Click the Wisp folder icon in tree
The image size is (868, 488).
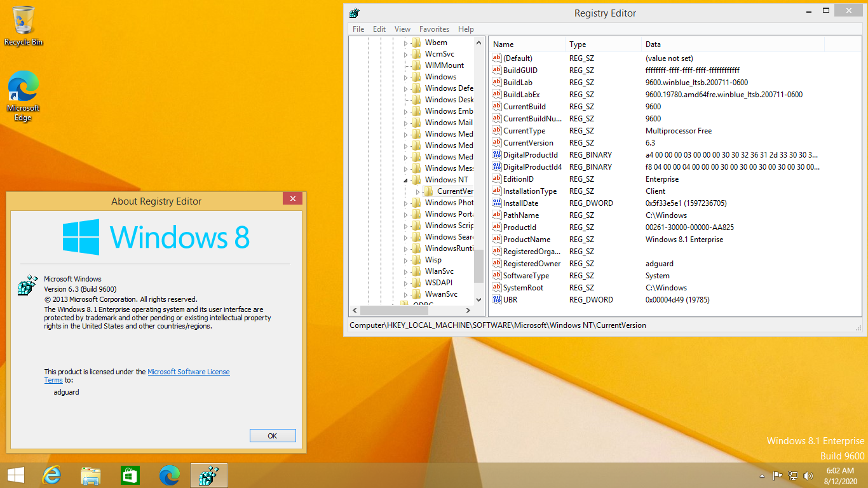tap(417, 260)
